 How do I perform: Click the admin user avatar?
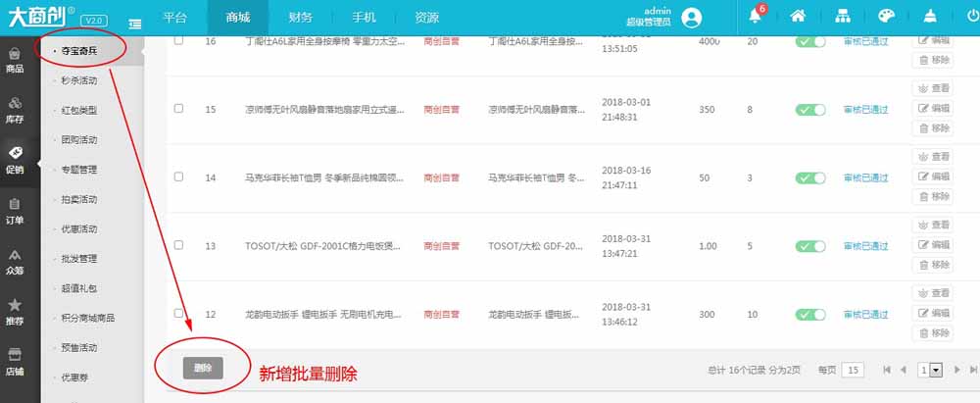click(x=692, y=17)
